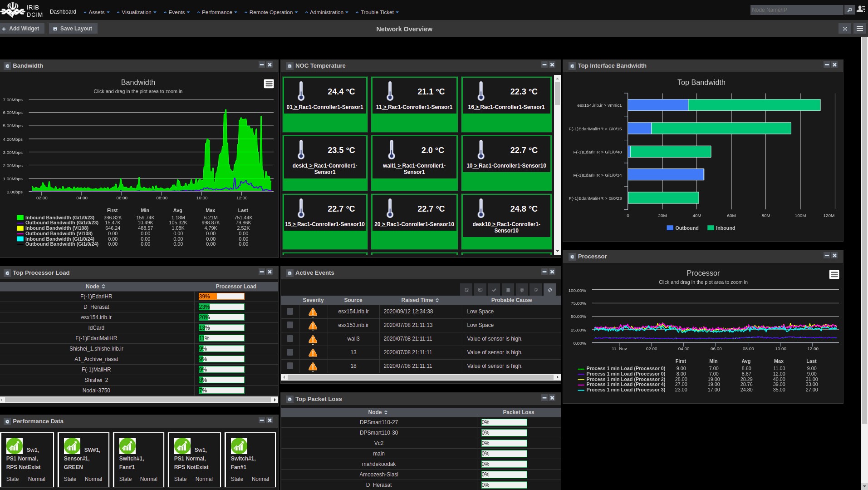Open the Dashboard menu item
This screenshot has height=490, width=868.
(63, 12)
